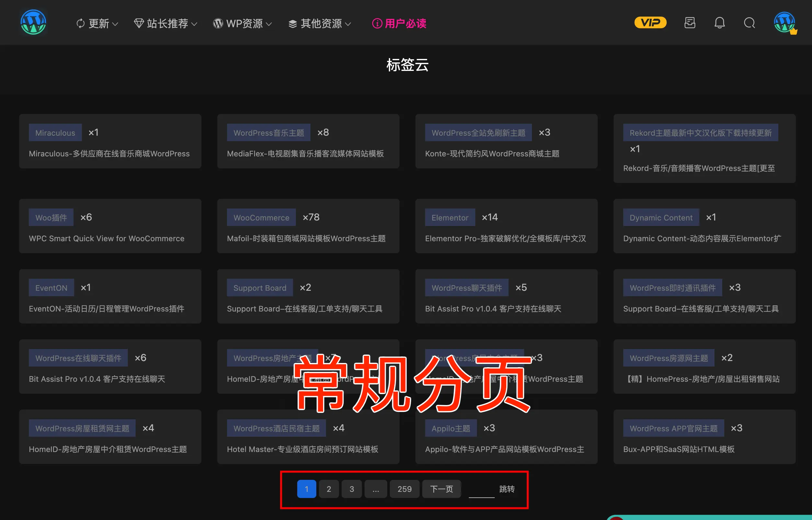Screen dimensions: 812x520
Task: Open the WordPress房屋租赁网主题 tag
Action: pyautogui.click(x=82, y=428)
